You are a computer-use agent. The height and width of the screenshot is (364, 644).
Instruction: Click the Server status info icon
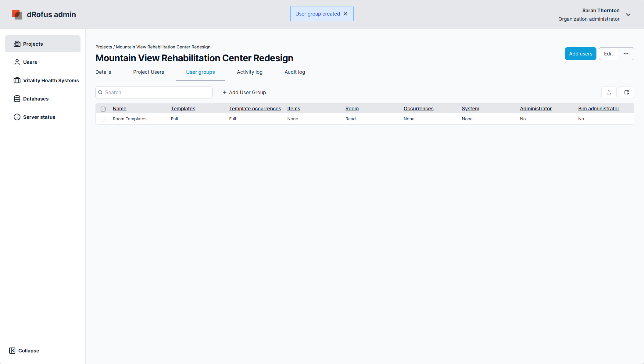click(17, 117)
